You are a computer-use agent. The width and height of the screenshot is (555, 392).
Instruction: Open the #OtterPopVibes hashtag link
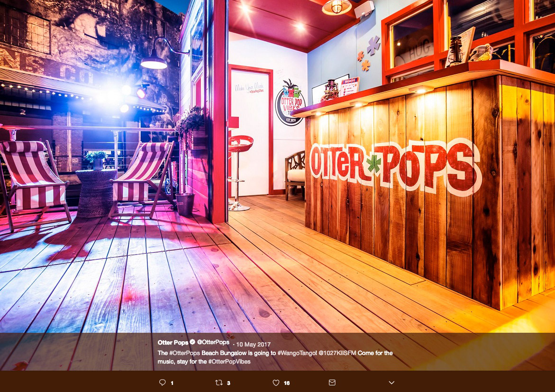click(x=229, y=362)
